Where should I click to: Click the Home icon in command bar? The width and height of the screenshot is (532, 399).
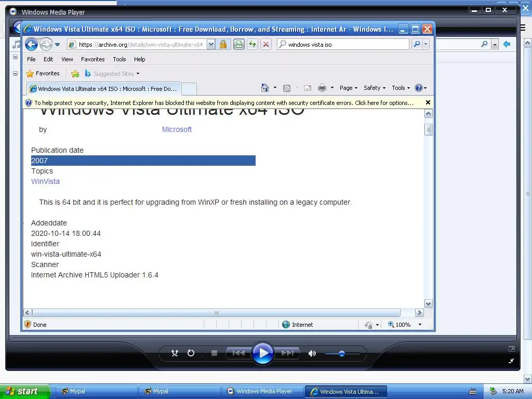click(265, 88)
